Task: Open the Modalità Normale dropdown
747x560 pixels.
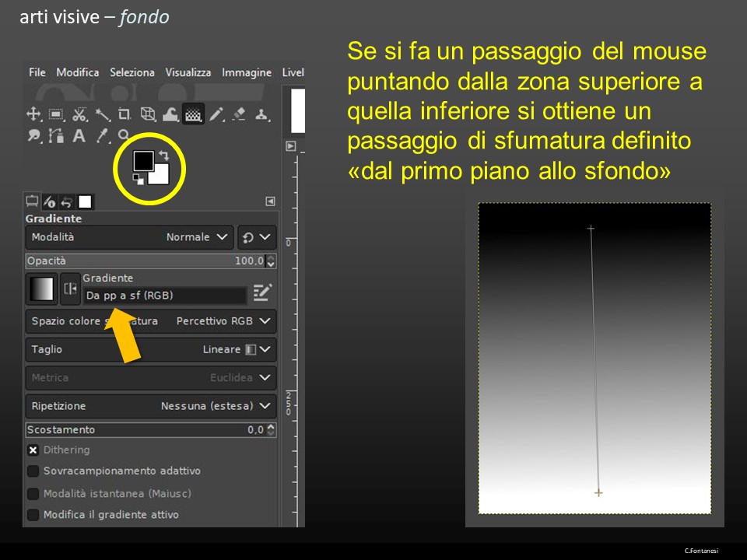Action: 129,237
